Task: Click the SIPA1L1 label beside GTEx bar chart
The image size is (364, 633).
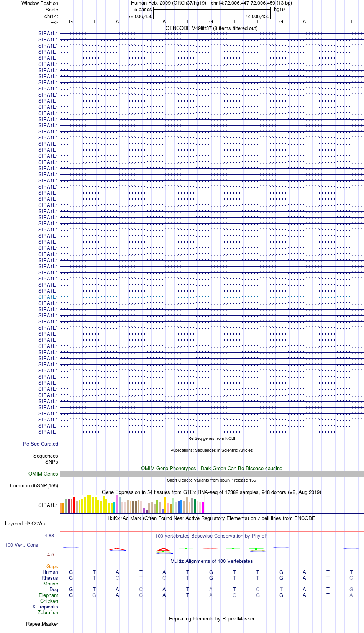Action: (x=48, y=505)
